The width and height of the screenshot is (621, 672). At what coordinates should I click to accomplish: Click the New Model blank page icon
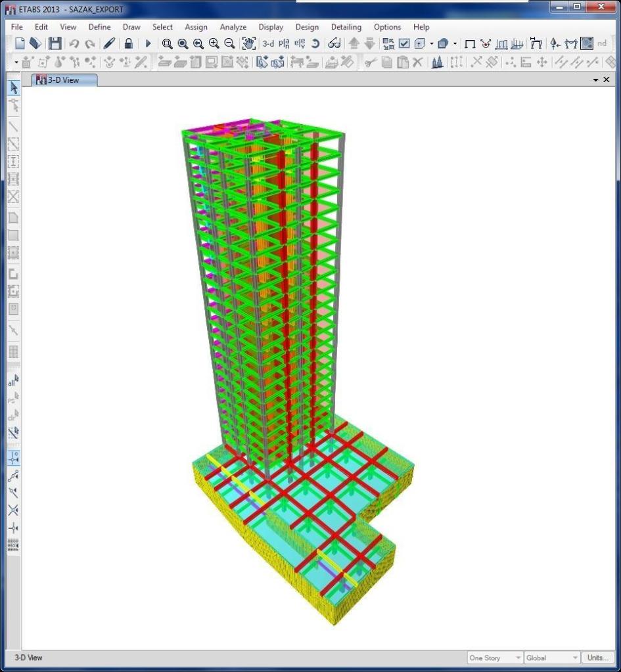20,43
